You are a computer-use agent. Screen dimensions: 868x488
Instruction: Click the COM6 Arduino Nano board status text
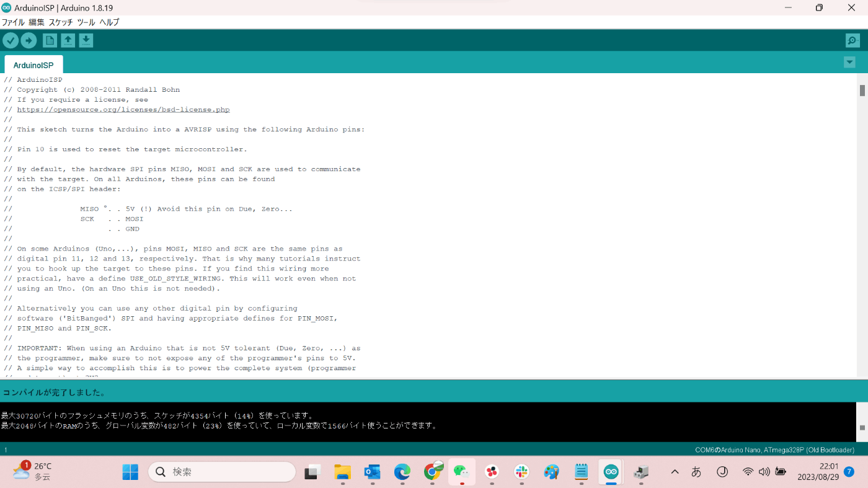(x=774, y=450)
